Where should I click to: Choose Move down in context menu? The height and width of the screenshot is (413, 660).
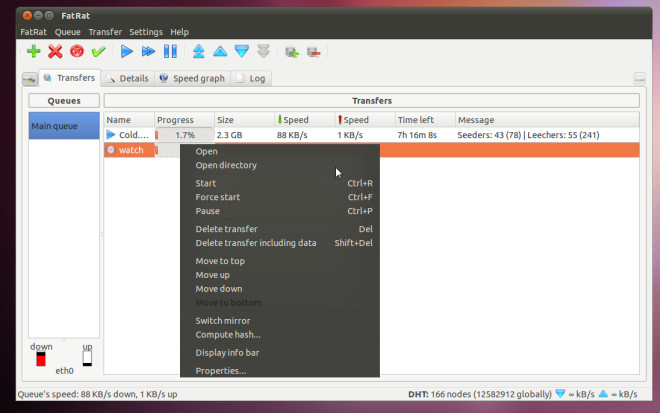coord(280,289)
